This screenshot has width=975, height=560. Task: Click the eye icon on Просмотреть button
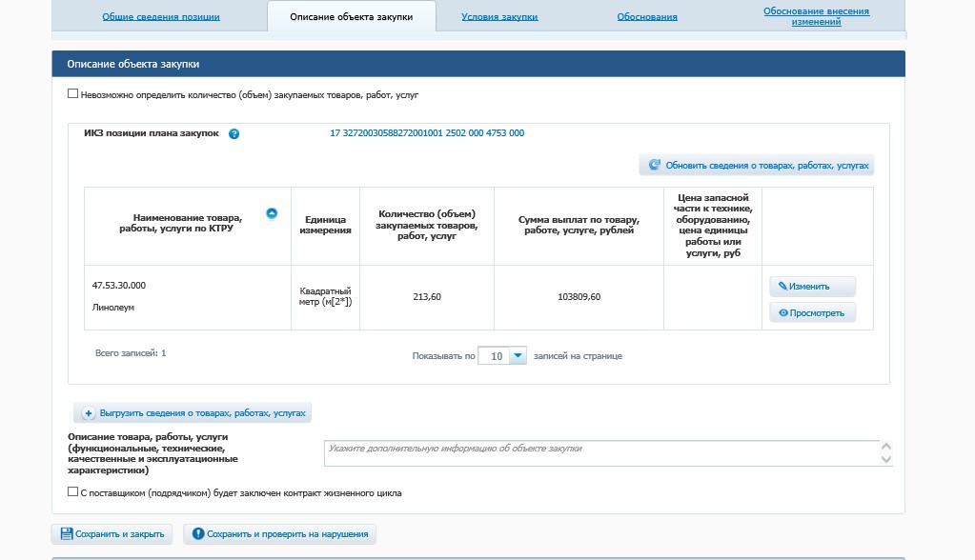pyautogui.click(x=782, y=312)
